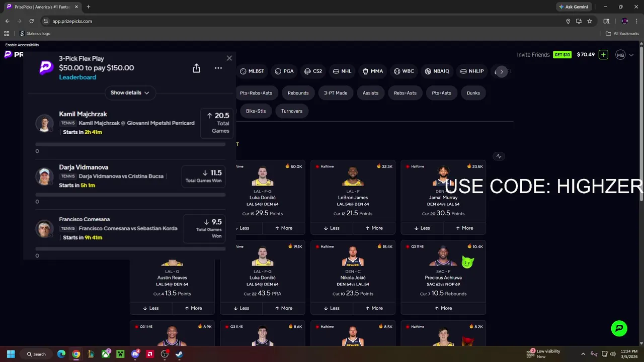
Task: Filter by Turnovers stat
Action: click(292, 111)
